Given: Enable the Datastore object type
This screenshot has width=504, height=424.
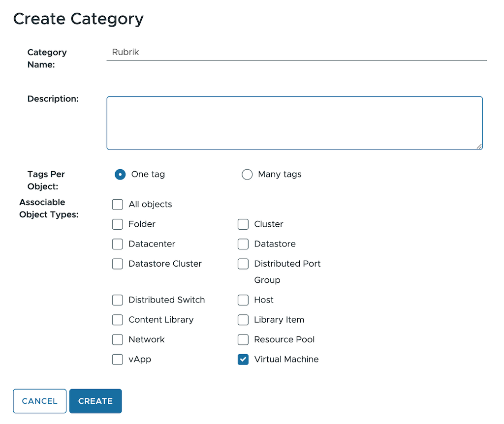Looking at the screenshot, I should [x=243, y=244].
